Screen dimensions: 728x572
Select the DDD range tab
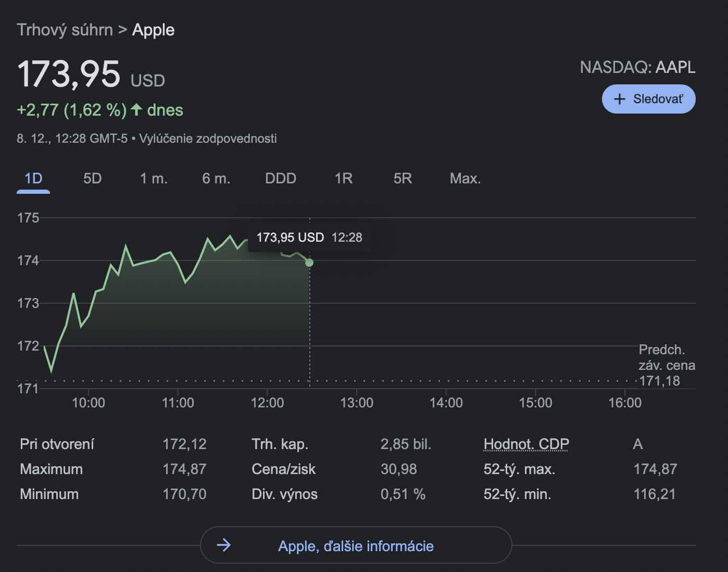(x=281, y=179)
